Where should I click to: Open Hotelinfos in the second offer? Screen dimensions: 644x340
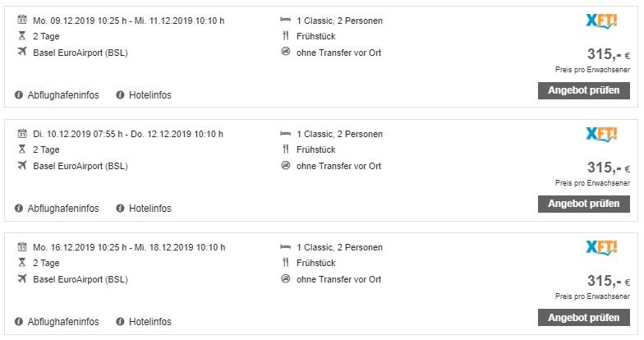point(149,209)
